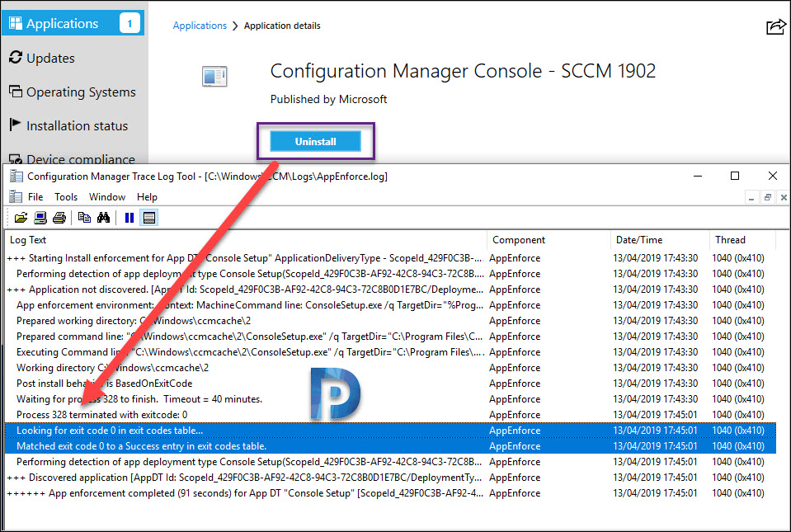Screen dimensions: 791x532
Task: Close the inner AppEnforce.log document
Action: [784, 198]
